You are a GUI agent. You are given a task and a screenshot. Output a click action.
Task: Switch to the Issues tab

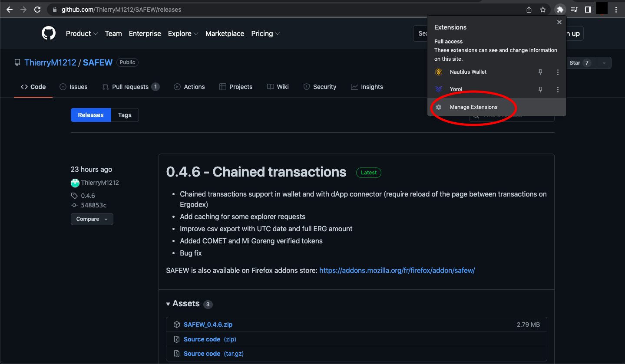click(73, 87)
